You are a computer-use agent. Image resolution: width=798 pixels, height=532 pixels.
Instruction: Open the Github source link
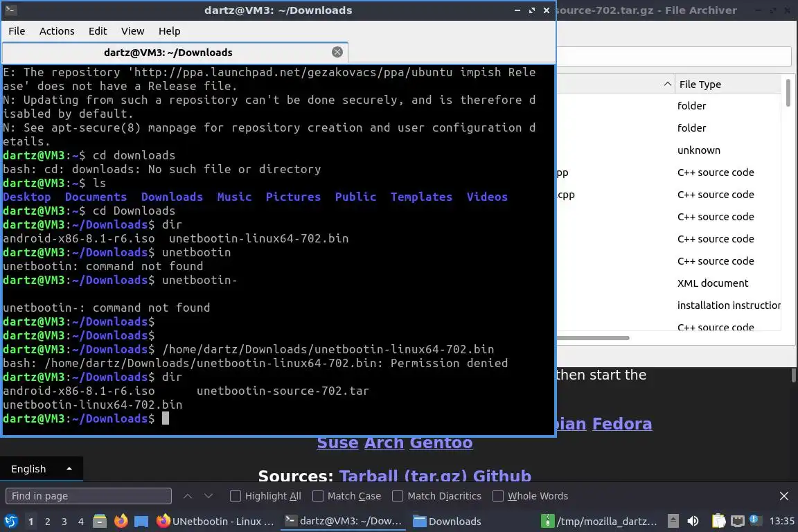502,475
